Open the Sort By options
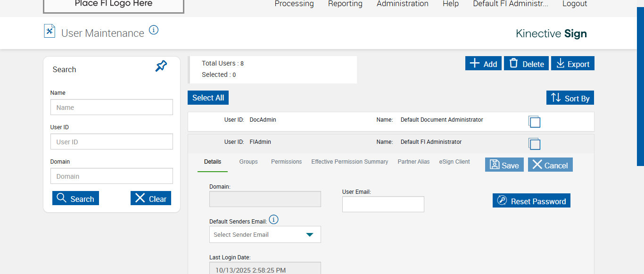 tap(570, 98)
